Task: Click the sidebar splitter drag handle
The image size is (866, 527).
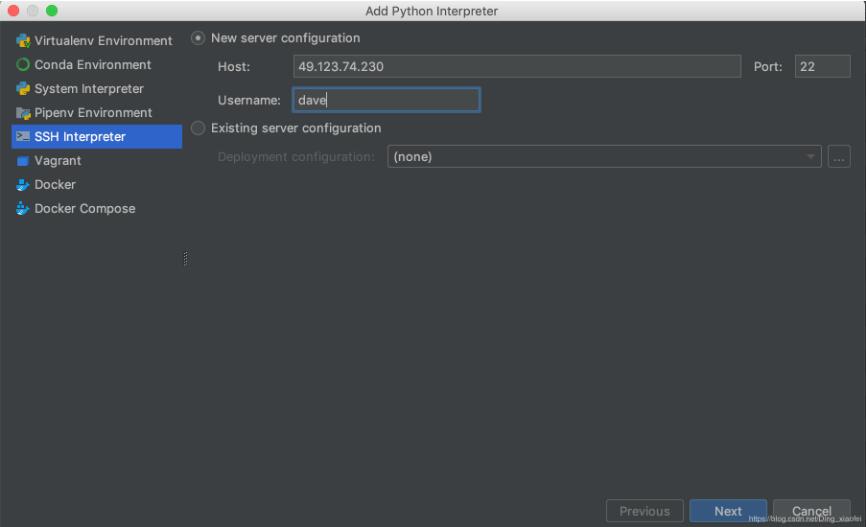Action: coord(186,259)
